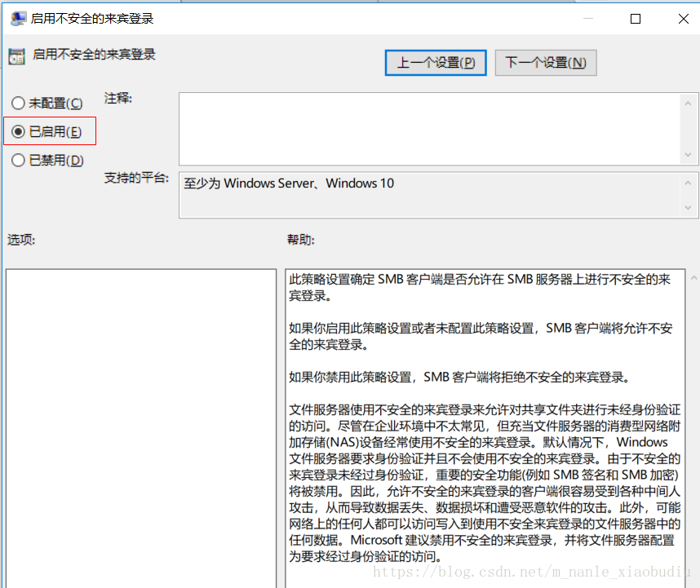This screenshot has width=700, height=588.
Task: Click the help panel scroll-up arrow
Action: pos(693,278)
